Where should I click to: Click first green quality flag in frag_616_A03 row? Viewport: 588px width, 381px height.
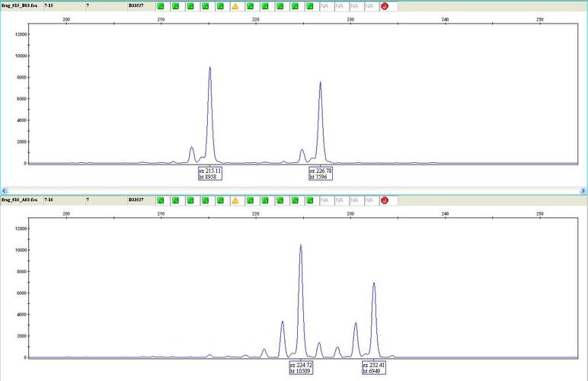click(161, 200)
